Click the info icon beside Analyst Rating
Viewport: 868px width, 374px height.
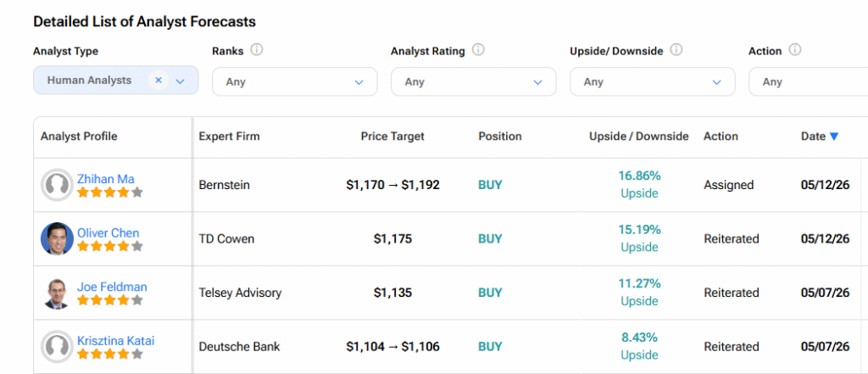pos(478,50)
